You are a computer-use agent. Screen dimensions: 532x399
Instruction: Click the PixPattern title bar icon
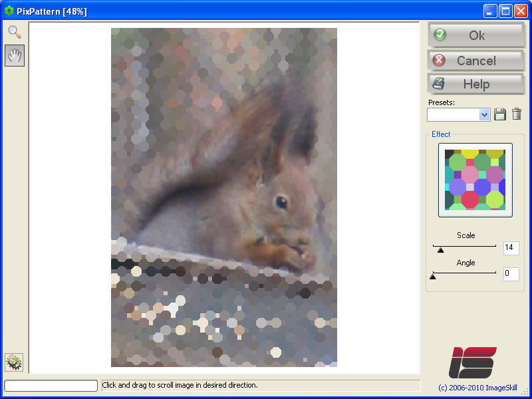click(x=9, y=11)
